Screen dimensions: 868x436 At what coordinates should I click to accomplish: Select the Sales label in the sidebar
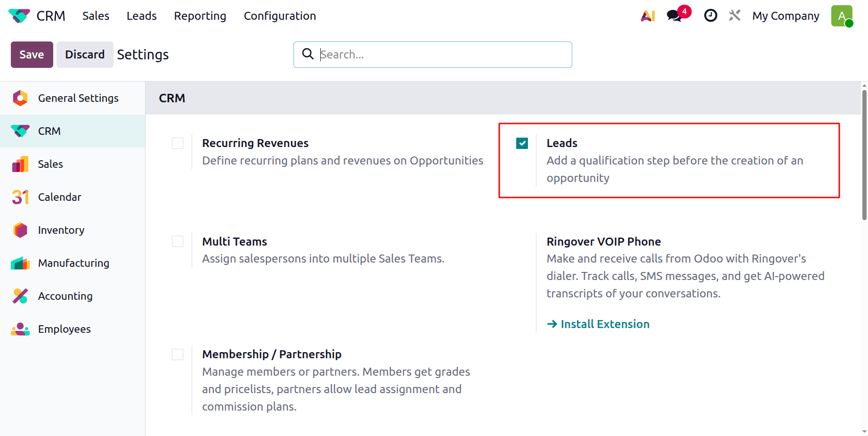(x=50, y=164)
